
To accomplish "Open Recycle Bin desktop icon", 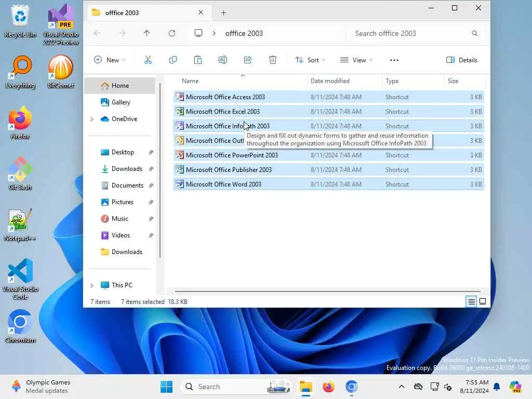I will coord(20,21).
